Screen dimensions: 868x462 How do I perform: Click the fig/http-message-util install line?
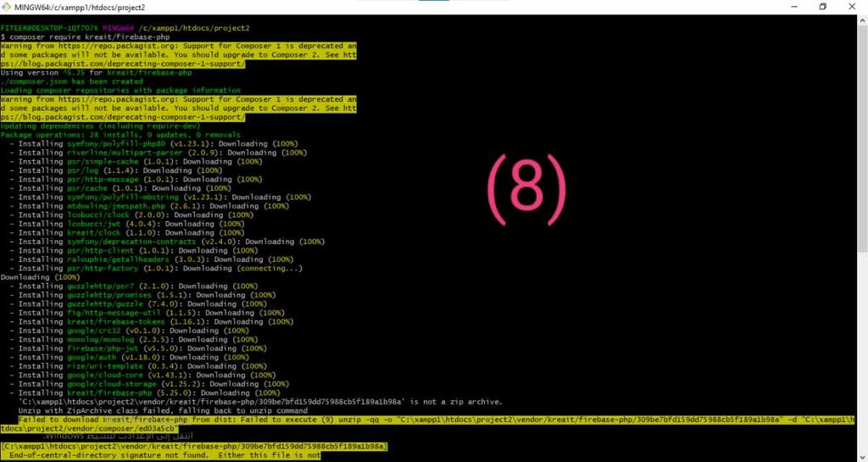coord(147,313)
